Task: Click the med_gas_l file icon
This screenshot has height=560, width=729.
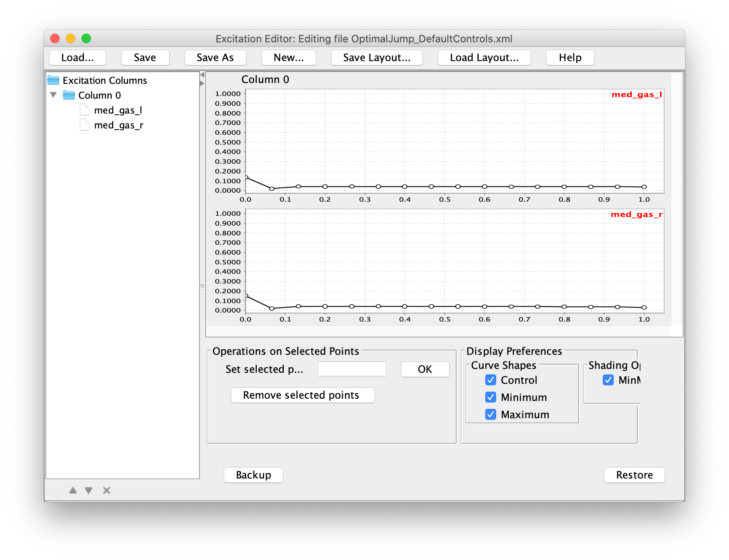Action: tap(84, 110)
